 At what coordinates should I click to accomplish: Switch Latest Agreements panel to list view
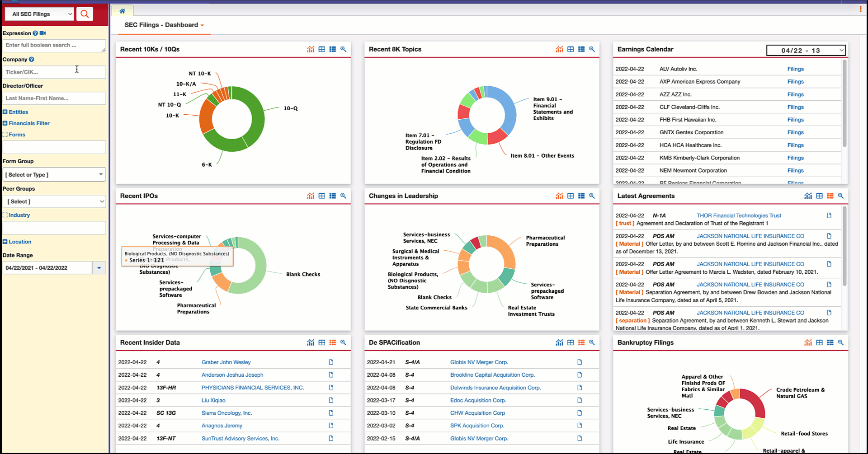830,196
